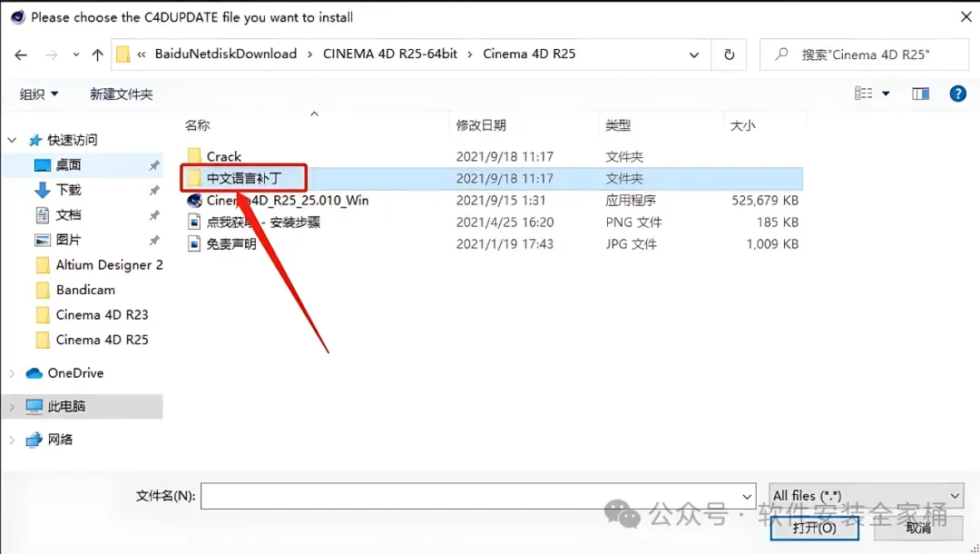Unpin 桌面 with its pin icon
980x554 pixels.
coord(153,165)
